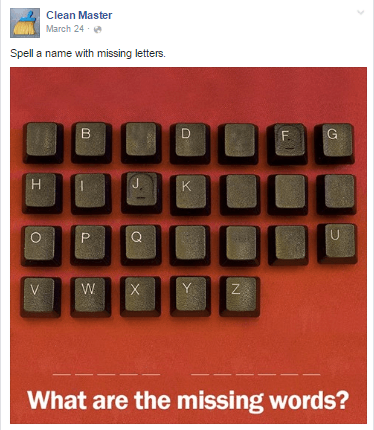
Task: Click the F key in the image
Action: 287,144
